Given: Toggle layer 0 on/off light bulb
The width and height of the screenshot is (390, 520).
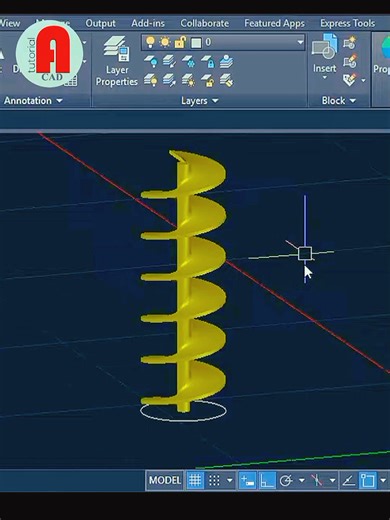Looking at the screenshot, I should coord(150,42).
